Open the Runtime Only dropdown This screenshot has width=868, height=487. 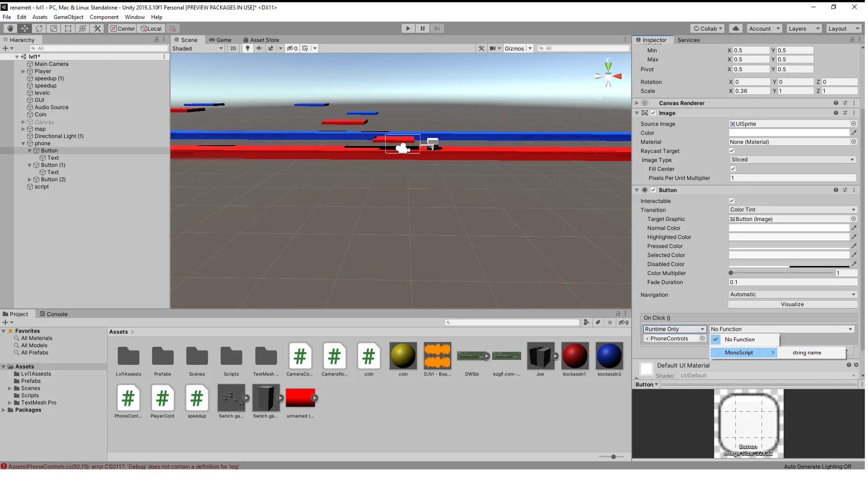click(674, 329)
